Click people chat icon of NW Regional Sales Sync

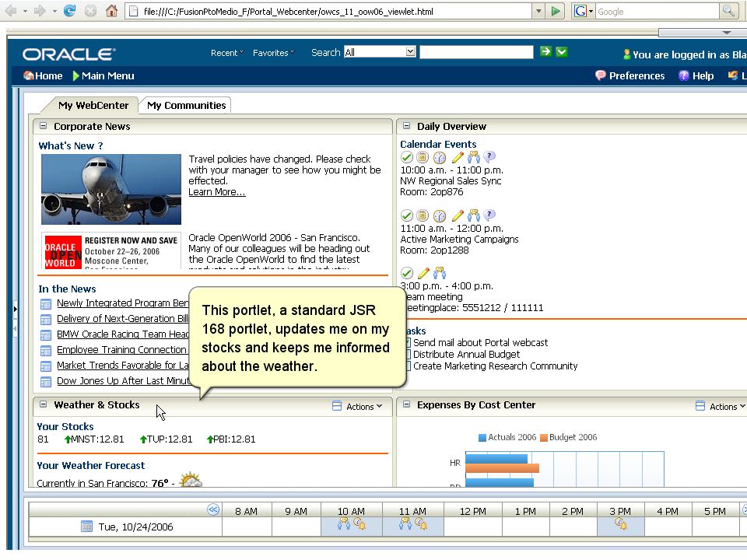[x=474, y=156]
